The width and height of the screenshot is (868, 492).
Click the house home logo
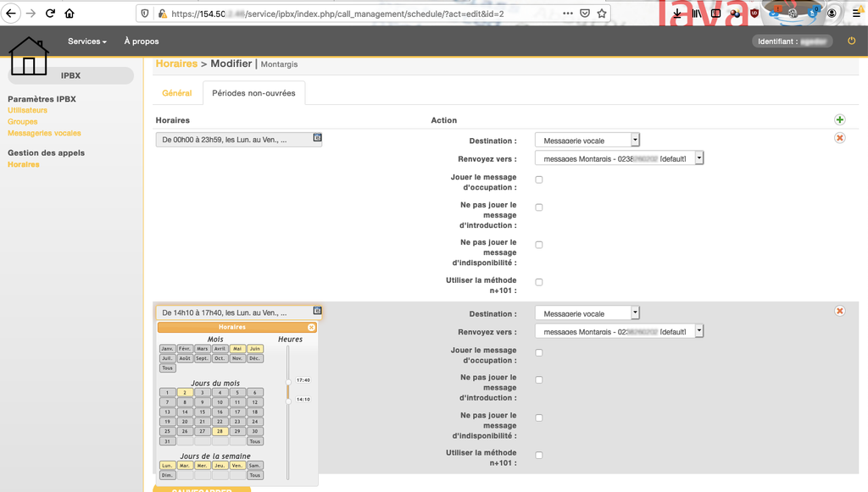[x=29, y=56]
